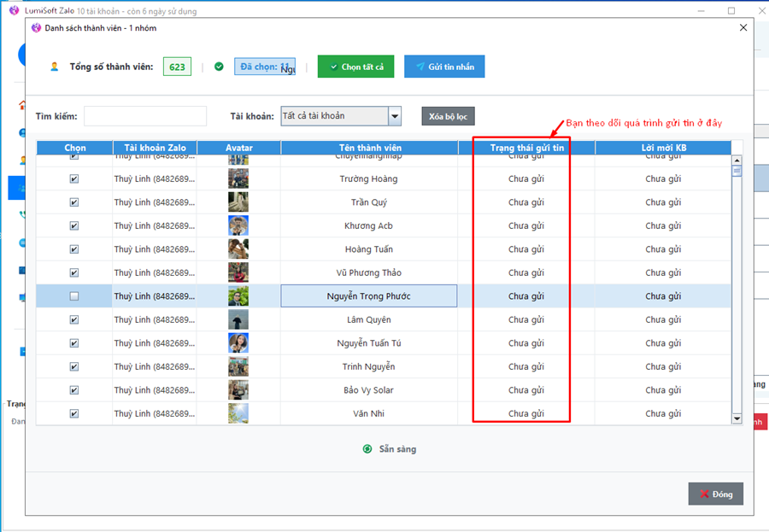
Task: Click the avatar of Khương Acb
Action: pos(238,226)
